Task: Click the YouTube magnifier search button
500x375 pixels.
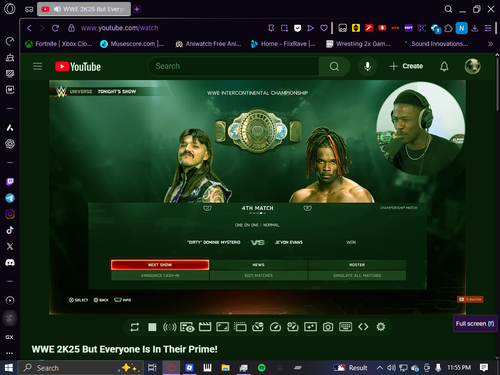Action: click(x=334, y=66)
